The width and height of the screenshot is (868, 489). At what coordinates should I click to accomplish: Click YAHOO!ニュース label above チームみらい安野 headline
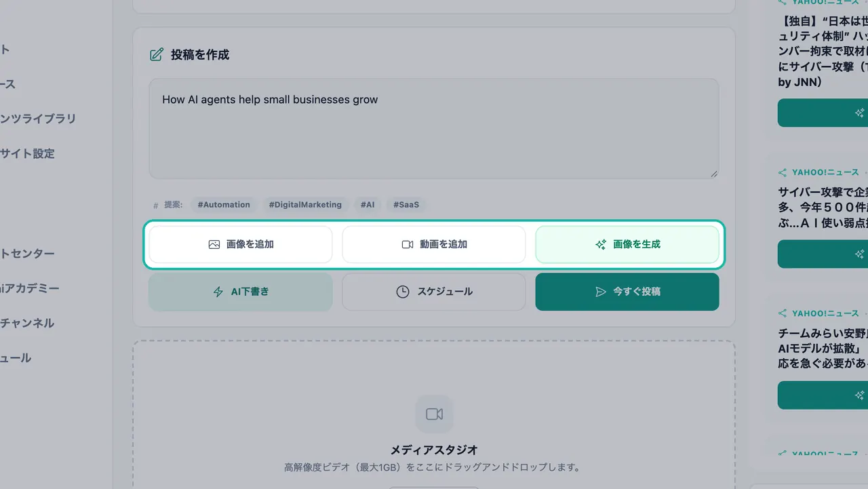[825, 313]
